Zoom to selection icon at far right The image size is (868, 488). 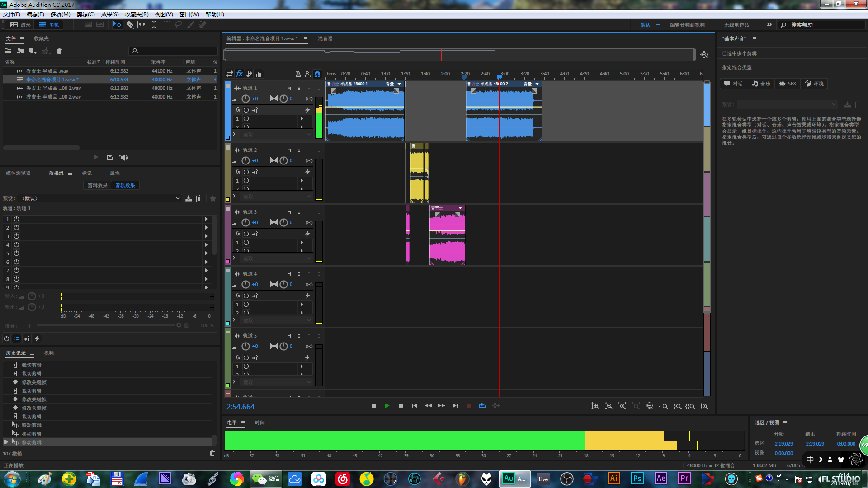(704, 406)
